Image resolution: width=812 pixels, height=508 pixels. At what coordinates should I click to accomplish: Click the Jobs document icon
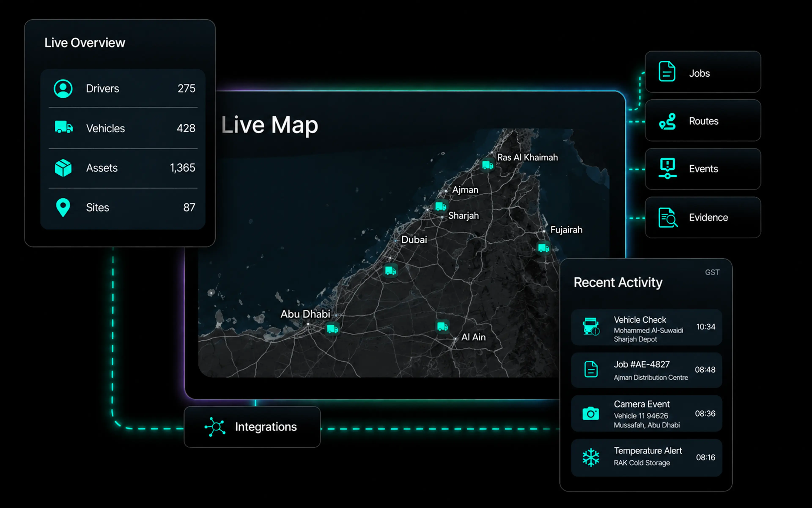tap(667, 71)
